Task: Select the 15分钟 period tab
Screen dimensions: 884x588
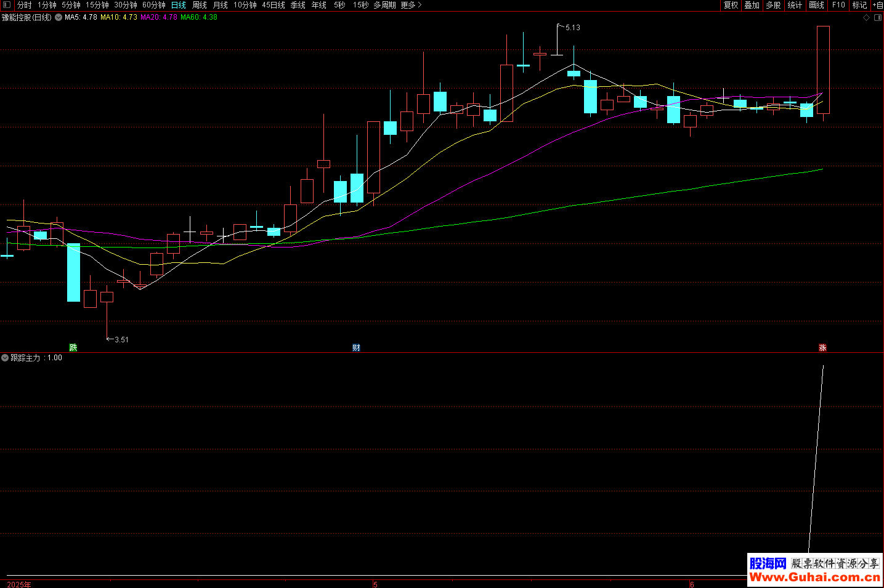Action: click(97, 5)
